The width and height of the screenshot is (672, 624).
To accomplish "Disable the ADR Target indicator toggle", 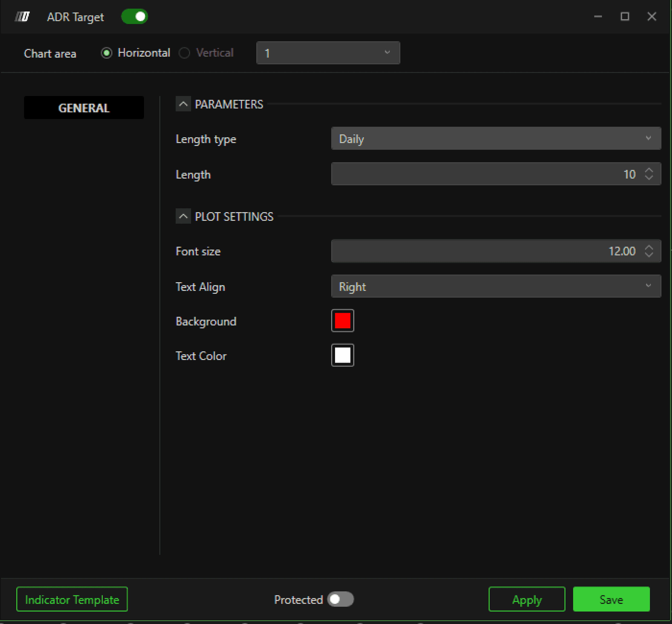I will click(x=134, y=17).
